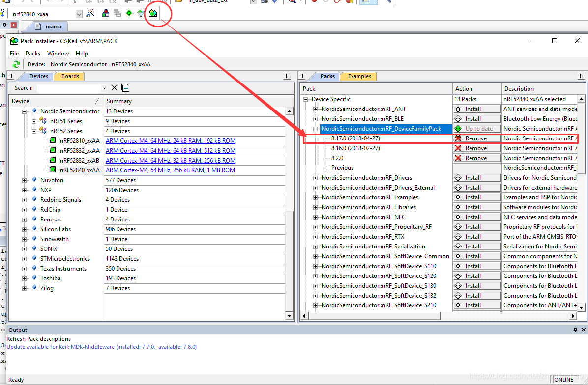Open nRF52810_xxAA 192 kB ROM summary link
The image size is (588, 385).
coord(171,141)
